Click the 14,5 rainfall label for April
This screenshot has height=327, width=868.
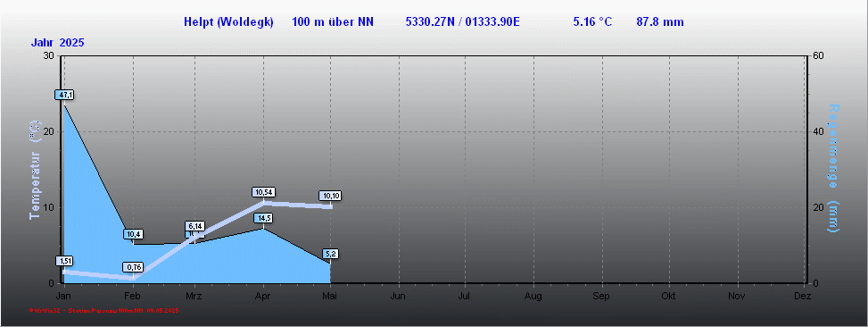263,218
